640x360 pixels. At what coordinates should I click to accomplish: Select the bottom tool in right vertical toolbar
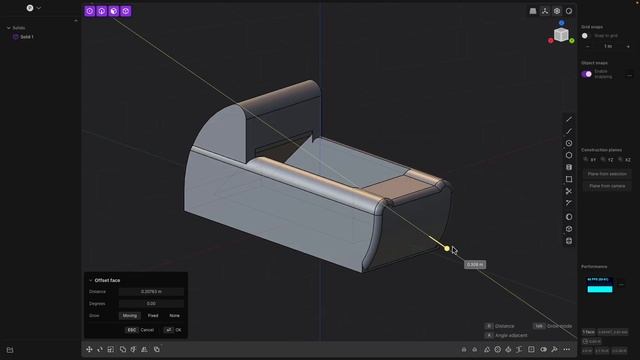[569, 241]
